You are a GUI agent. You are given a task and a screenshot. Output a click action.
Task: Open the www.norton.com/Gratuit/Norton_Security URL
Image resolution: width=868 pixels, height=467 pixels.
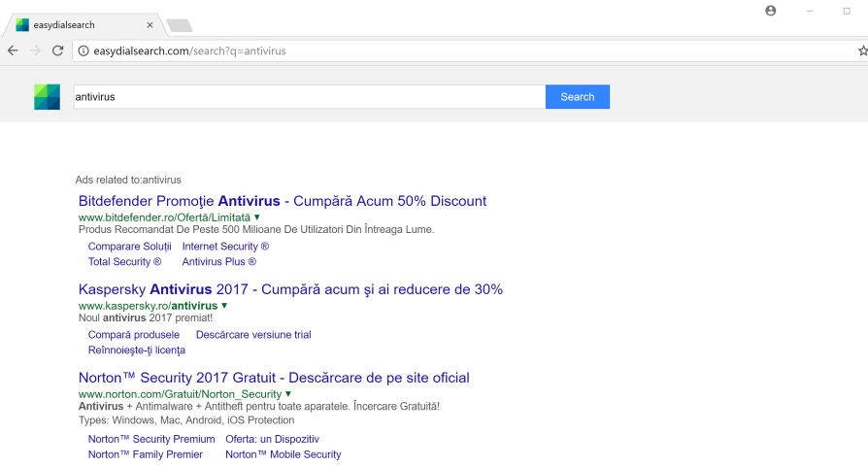[180, 394]
